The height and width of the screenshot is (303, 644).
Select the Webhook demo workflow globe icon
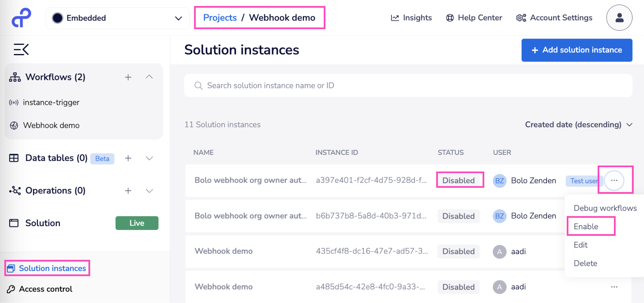(13, 125)
